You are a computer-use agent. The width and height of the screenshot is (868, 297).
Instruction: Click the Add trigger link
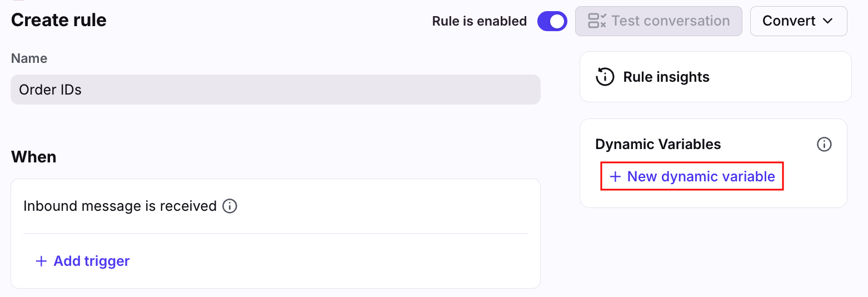pos(91,261)
